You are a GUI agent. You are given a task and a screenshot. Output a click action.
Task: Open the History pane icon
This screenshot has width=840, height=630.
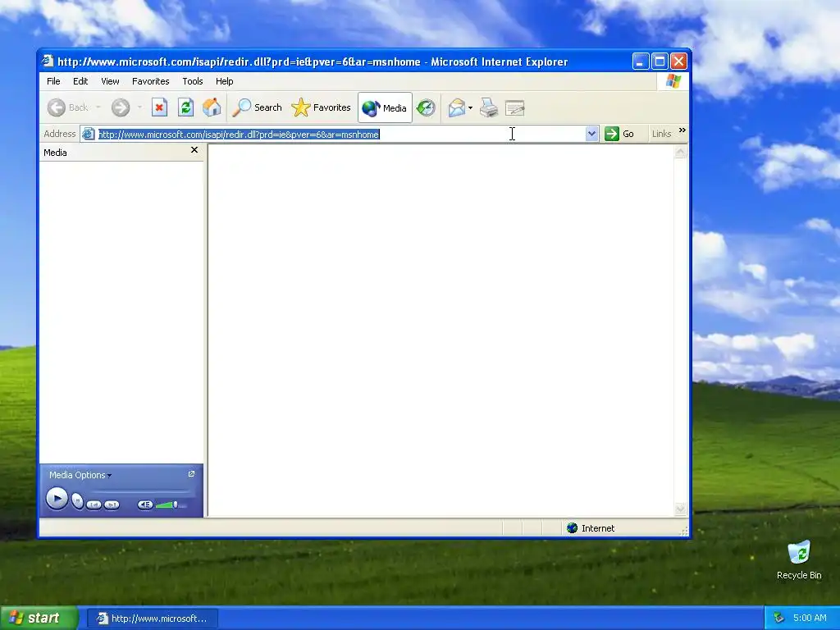click(426, 107)
